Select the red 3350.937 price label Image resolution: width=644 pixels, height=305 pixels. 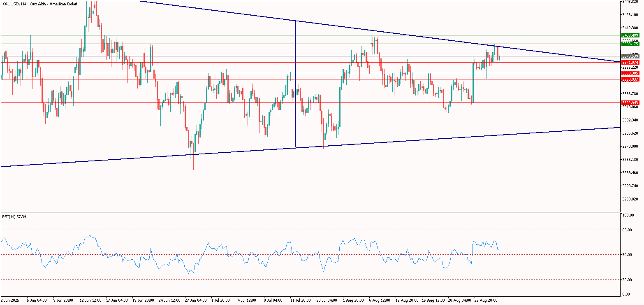click(630, 79)
